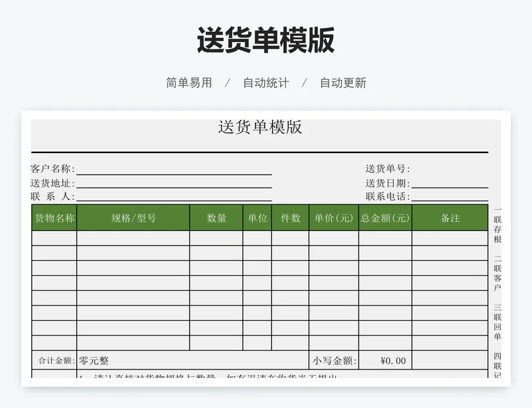This screenshot has height=408, width=532.
Task: Click the ¥0.00 total value cell
Action: tap(386, 361)
